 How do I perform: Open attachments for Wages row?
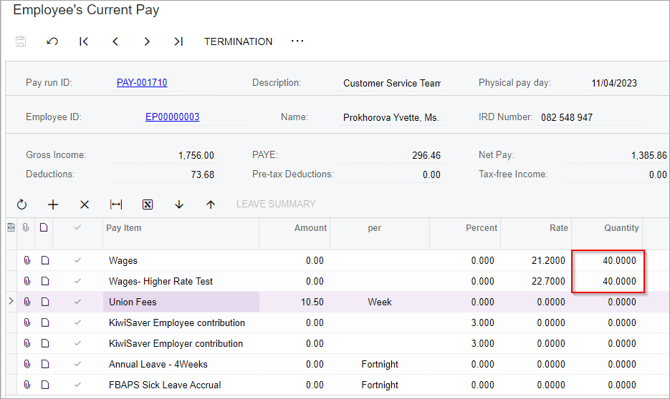tap(27, 260)
